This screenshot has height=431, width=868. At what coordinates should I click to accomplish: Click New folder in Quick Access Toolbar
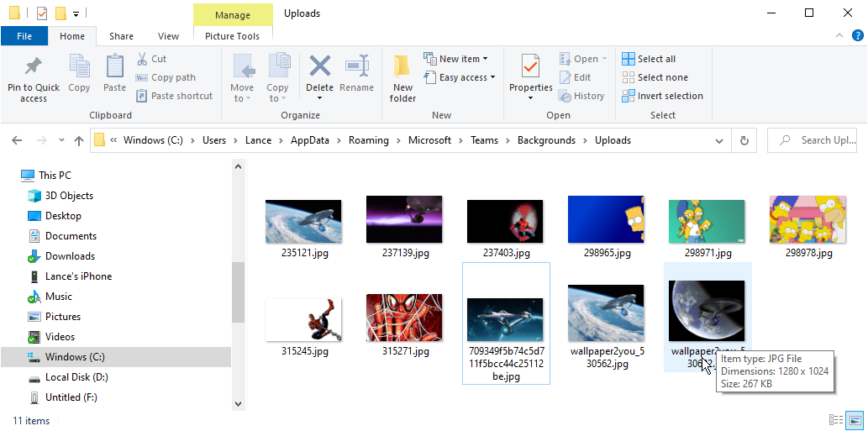coord(60,13)
